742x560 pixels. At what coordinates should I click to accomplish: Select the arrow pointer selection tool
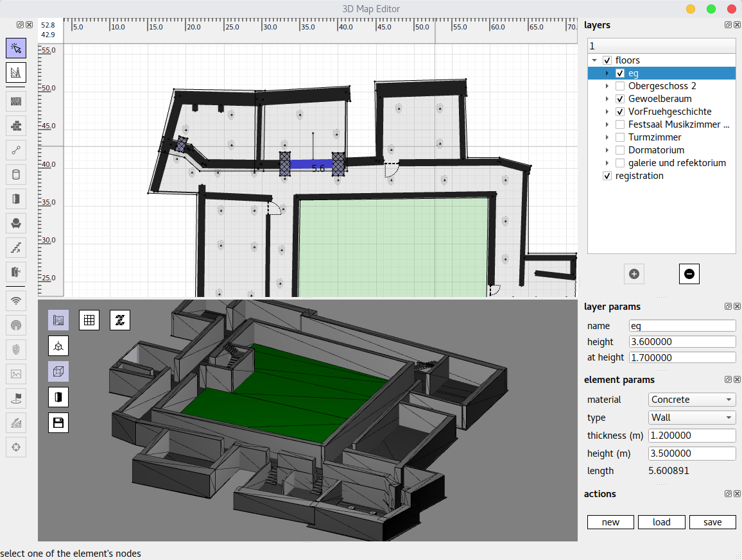coord(16,47)
